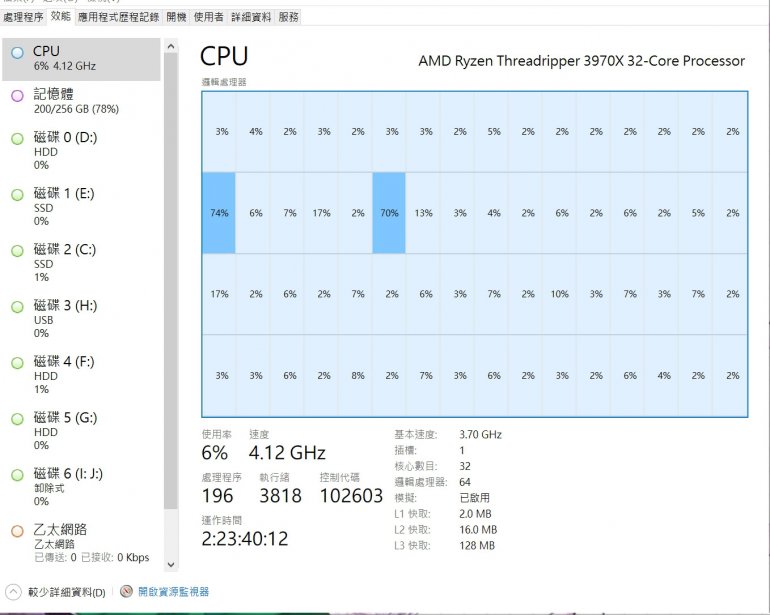This screenshot has height=615, width=770.
Task: Switch to the 應用程式歷程記錄 tab
Action: pyautogui.click(x=119, y=17)
